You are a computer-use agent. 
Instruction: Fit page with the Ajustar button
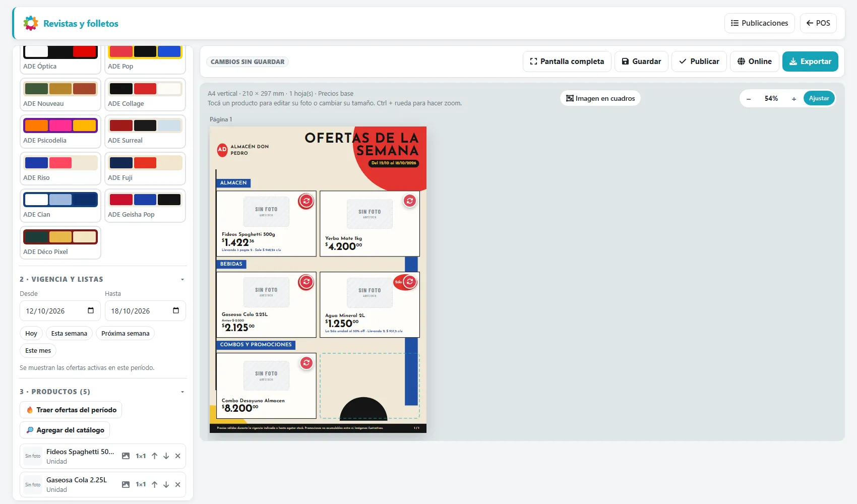click(x=819, y=99)
